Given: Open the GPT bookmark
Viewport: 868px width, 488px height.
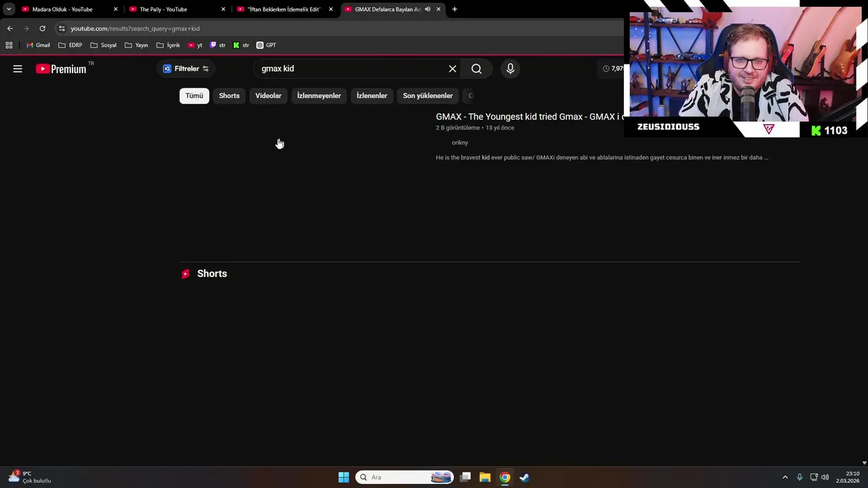Looking at the screenshot, I should (x=266, y=45).
